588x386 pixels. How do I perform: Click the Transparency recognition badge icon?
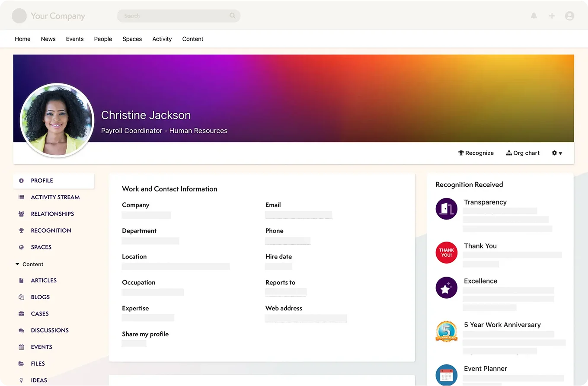pos(446,209)
